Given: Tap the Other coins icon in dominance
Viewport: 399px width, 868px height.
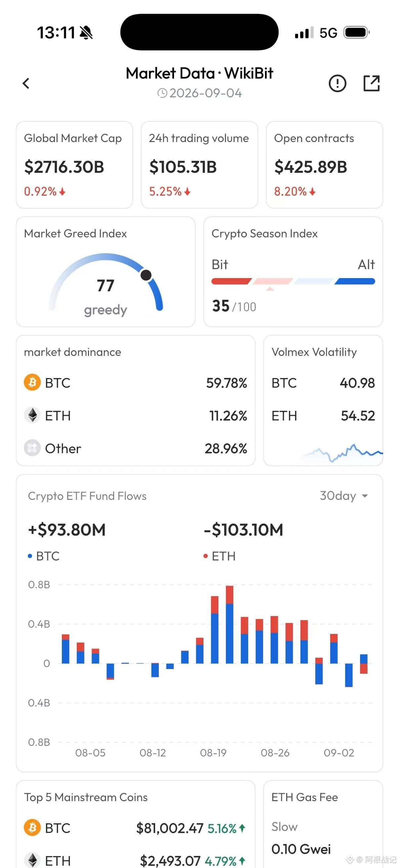Looking at the screenshot, I should pos(32,448).
